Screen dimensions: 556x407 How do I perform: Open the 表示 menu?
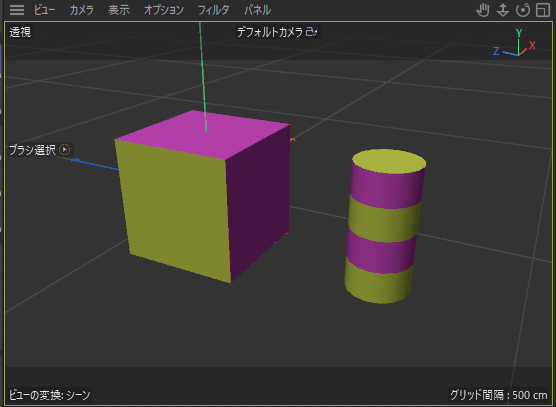119,10
